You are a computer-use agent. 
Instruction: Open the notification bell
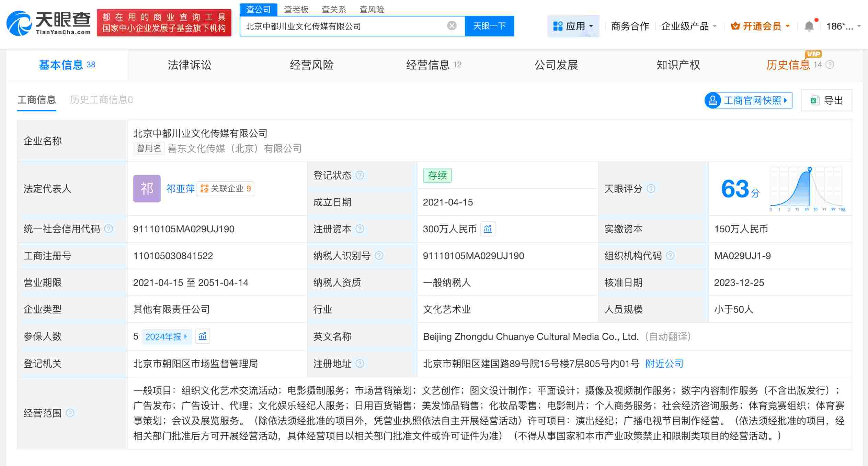[809, 25]
